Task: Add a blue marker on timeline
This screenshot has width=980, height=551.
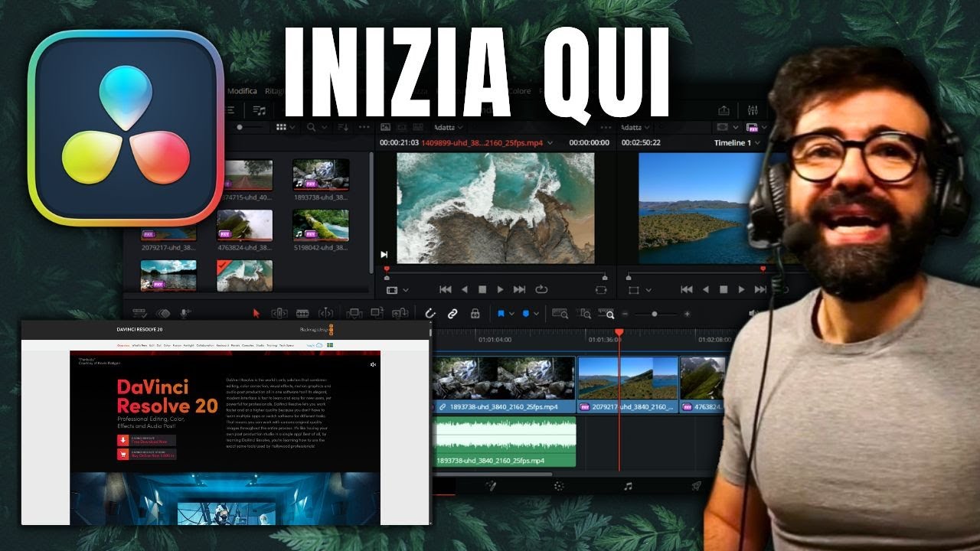Action: tap(526, 313)
